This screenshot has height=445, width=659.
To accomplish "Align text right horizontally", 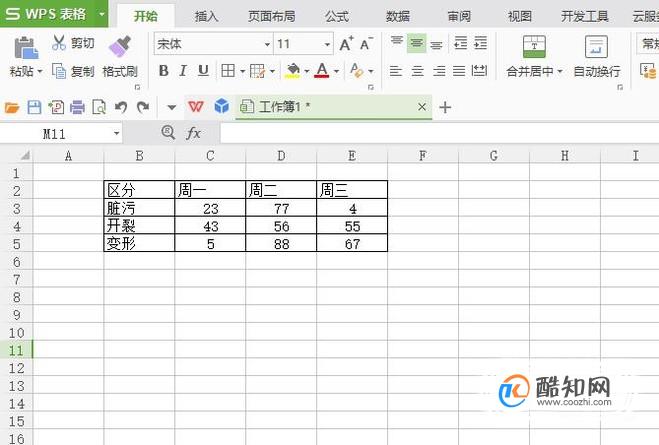I will [439, 71].
